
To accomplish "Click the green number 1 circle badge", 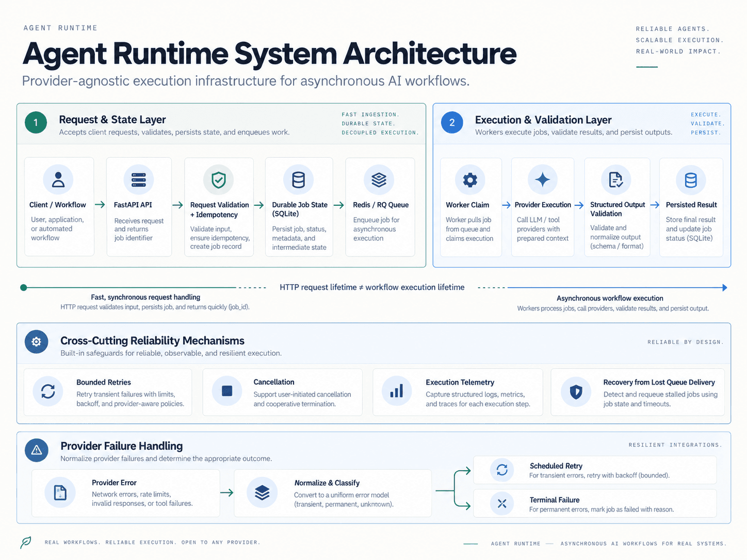I will [x=36, y=122].
